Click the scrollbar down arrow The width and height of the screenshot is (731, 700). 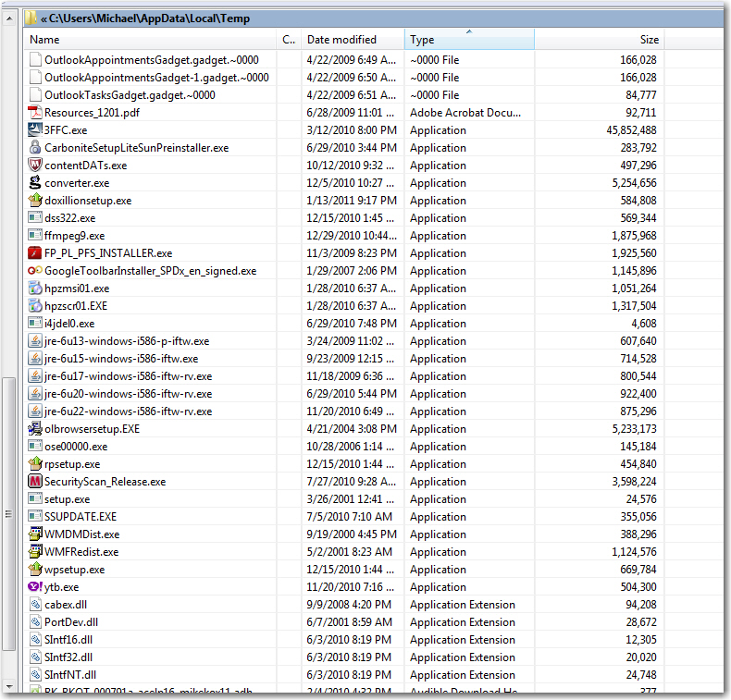[9, 687]
